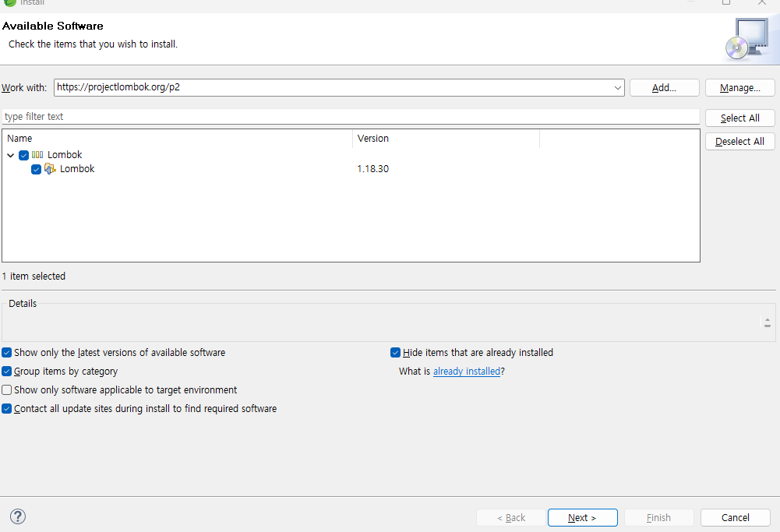Collapse the Lombok category tree node
The width and height of the screenshot is (780, 532).
[10, 155]
